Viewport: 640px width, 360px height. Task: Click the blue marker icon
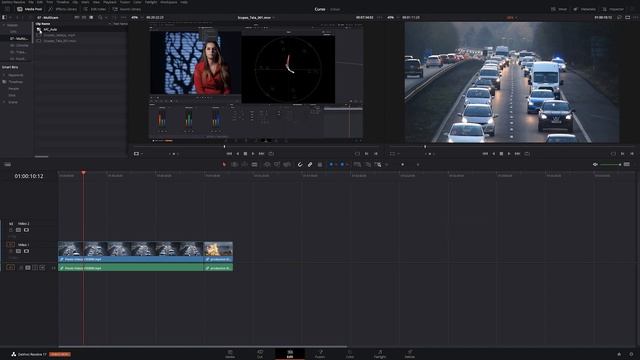click(x=342, y=164)
